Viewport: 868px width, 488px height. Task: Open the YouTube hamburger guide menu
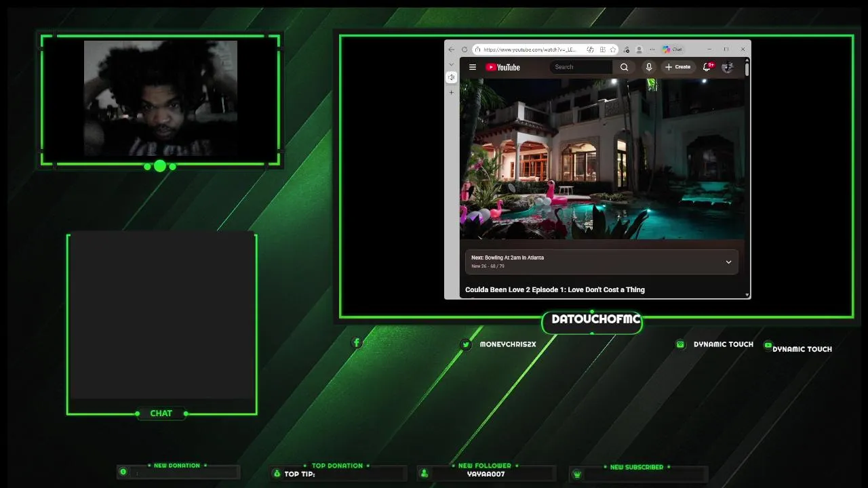click(473, 67)
